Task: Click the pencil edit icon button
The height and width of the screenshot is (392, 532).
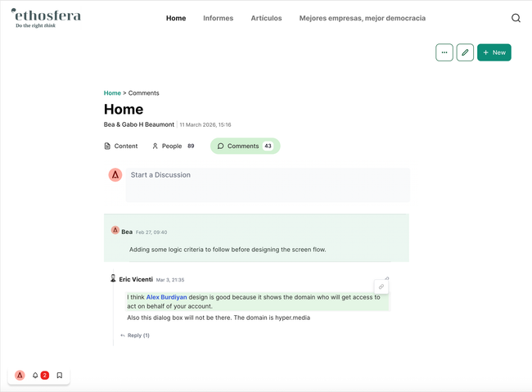Action: [465, 52]
